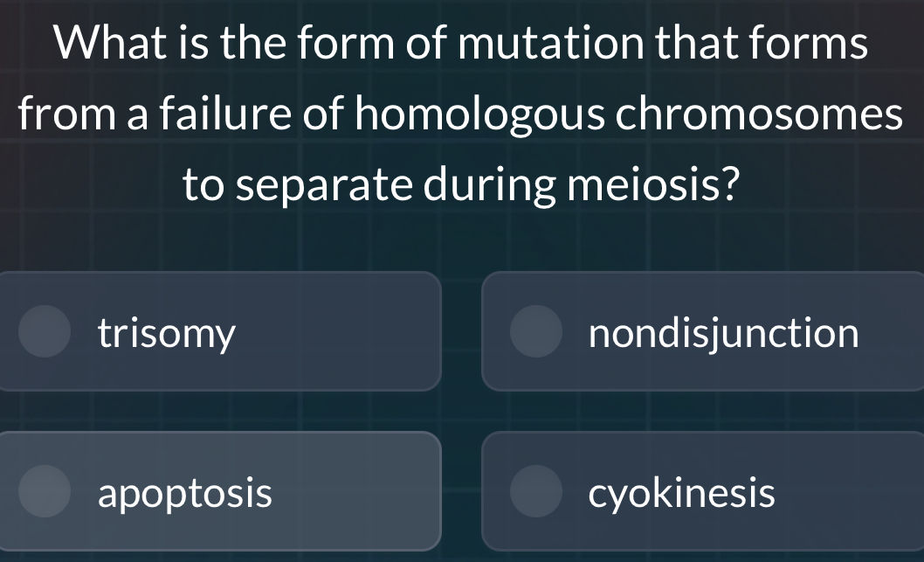Select the top-left answer card

[x=218, y=331]
